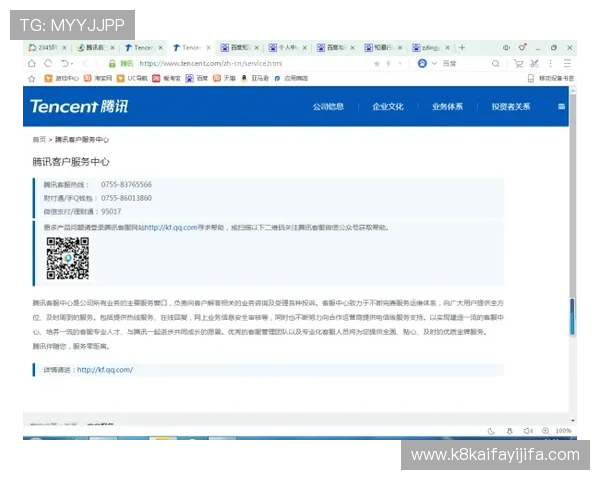Viewport: 600px width, 480px height.
Task: Open the 应用商店 bookmark
Action: [291, 78]
